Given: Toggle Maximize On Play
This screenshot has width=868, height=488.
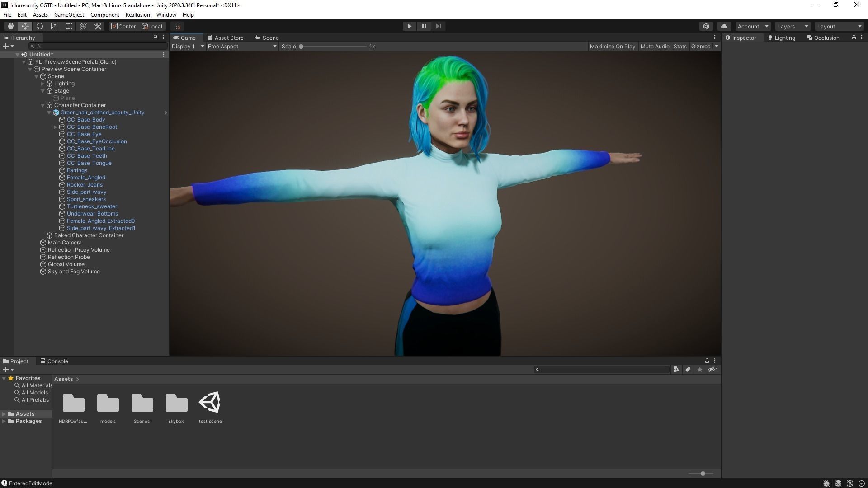Looking at the screenshot, I should click(612, 47).
